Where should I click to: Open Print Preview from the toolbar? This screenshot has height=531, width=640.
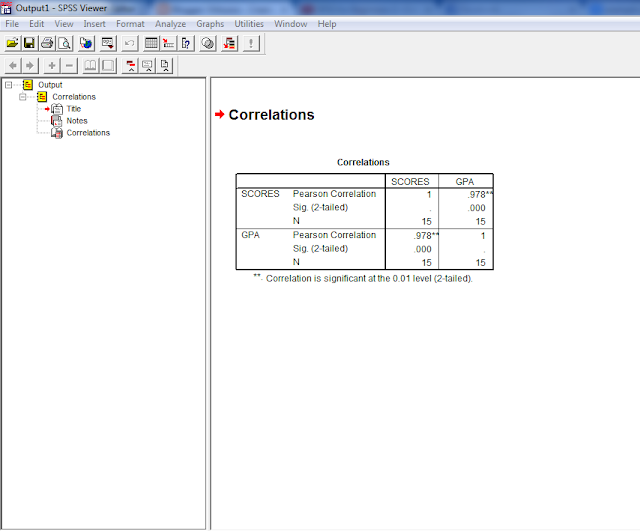64,43
